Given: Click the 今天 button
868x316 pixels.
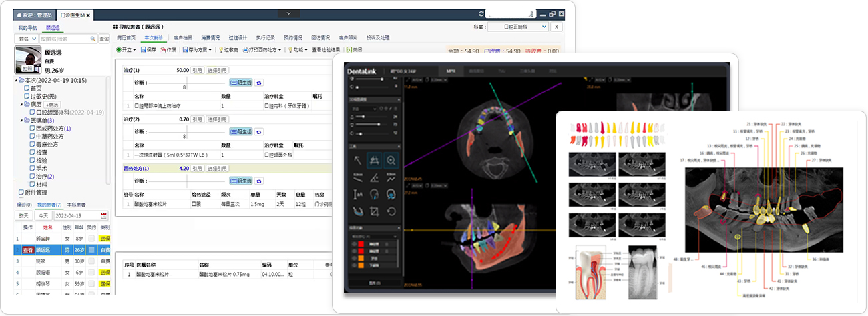Looking at the screenshot, I should [x=43, y=216].
